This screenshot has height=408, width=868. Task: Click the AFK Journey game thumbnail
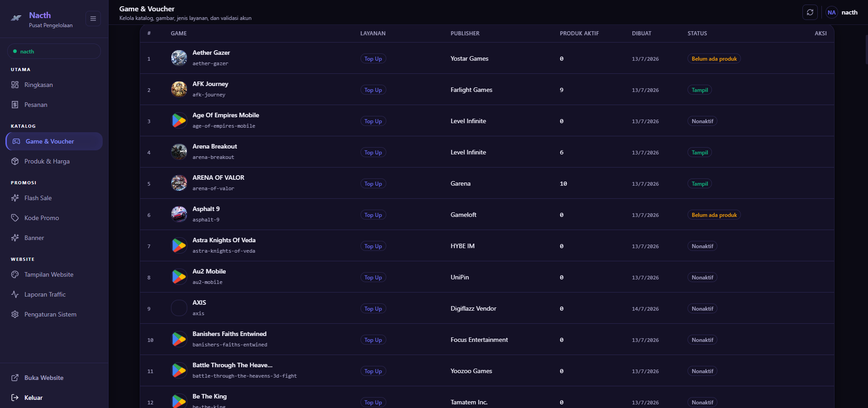[179, 89]
